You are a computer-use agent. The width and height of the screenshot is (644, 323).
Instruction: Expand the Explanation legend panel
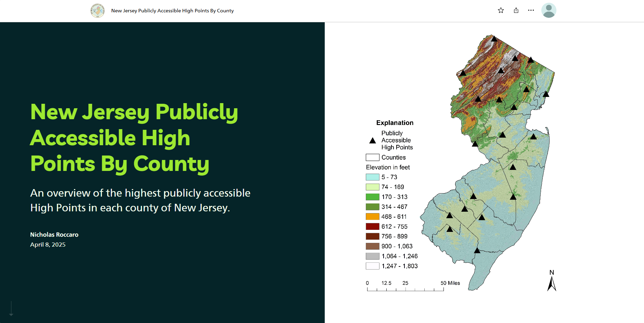(x=395, y=123)
